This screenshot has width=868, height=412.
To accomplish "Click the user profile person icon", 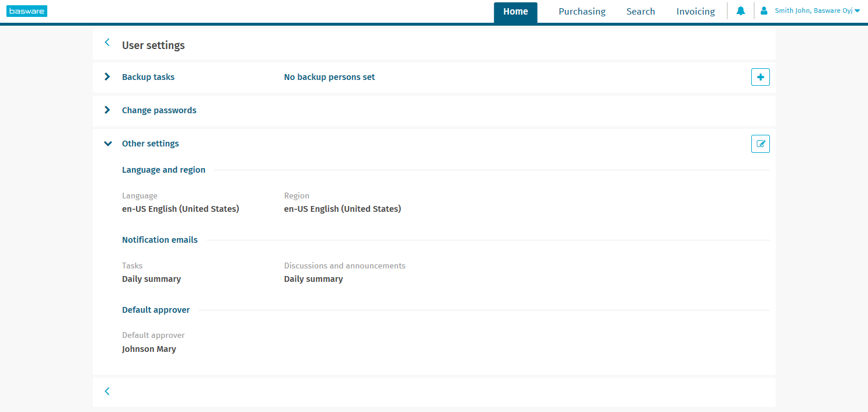I will coord(764,11).
